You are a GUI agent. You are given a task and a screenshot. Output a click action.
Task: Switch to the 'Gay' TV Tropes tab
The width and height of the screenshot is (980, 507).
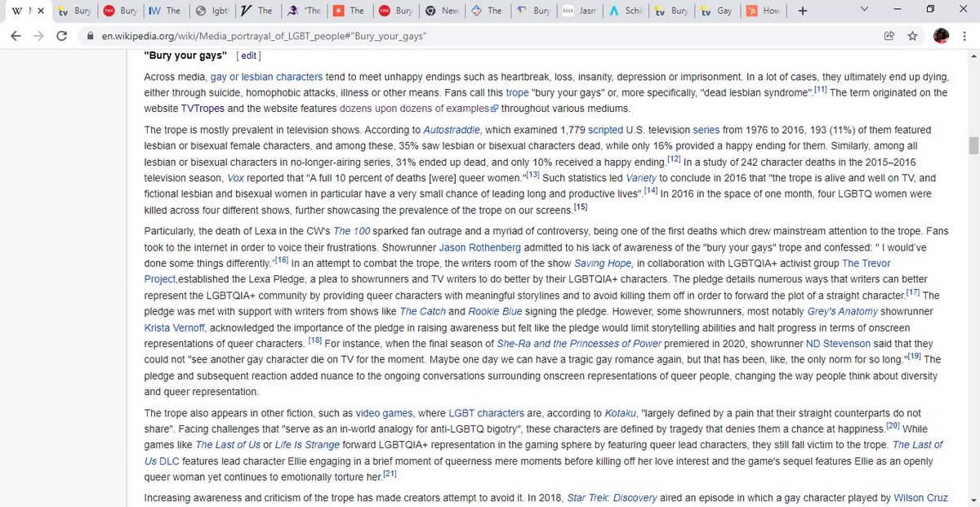719,11
